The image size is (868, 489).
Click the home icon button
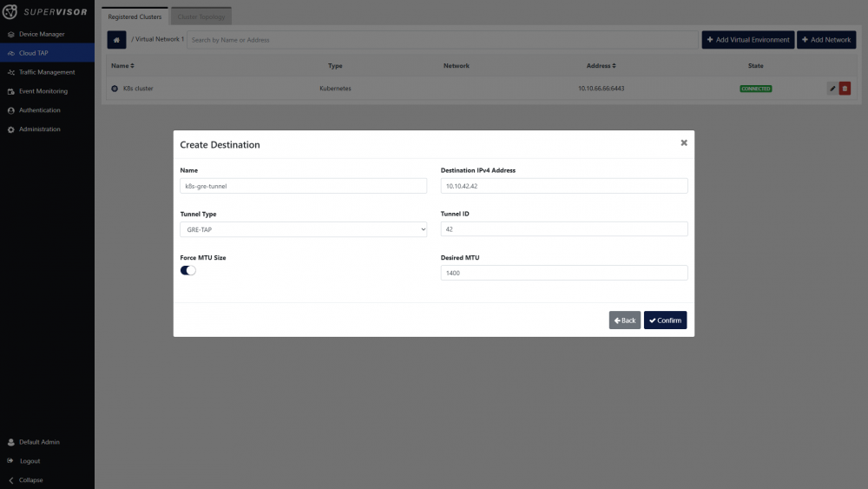click(116, 40)
